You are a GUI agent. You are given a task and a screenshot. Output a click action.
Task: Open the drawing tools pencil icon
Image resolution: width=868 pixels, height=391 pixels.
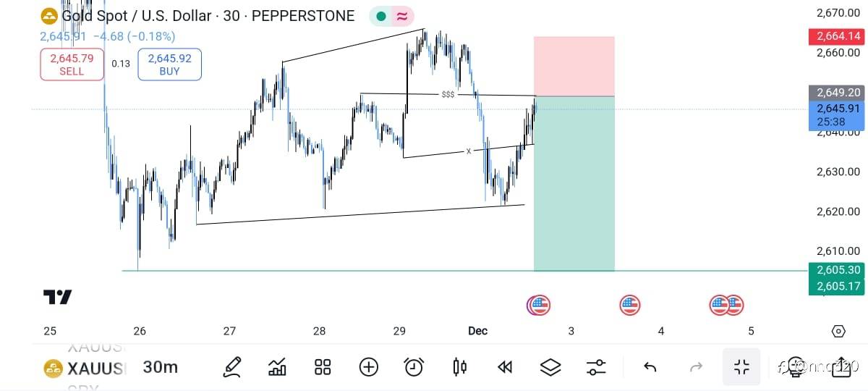coord(232,367)
